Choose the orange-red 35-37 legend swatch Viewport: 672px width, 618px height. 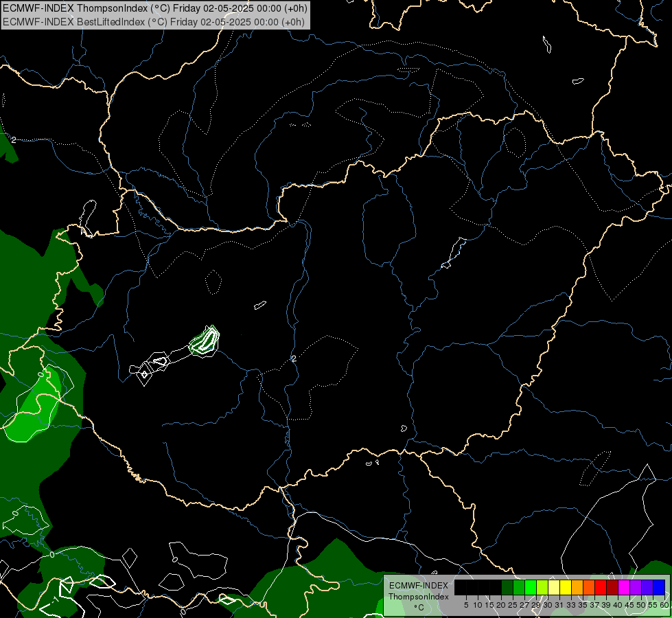coord(589,587)
